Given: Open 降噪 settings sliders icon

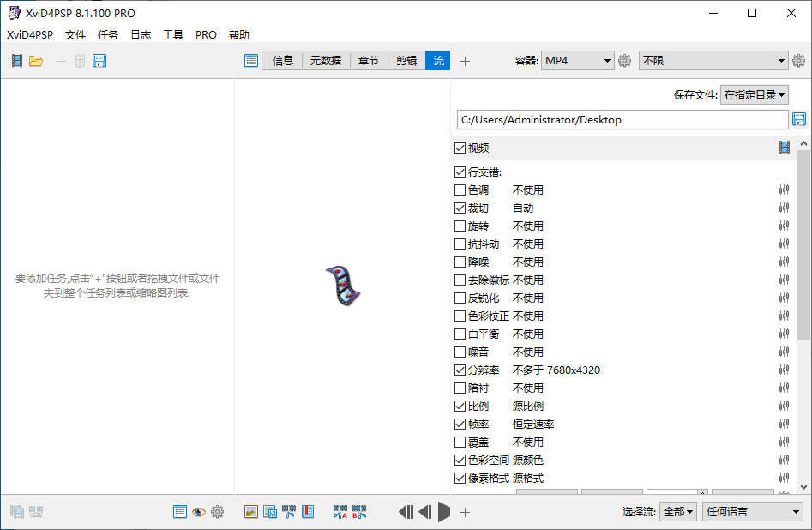Looking at the screenshot, I should pyautogui.click(x=784, y=262).
